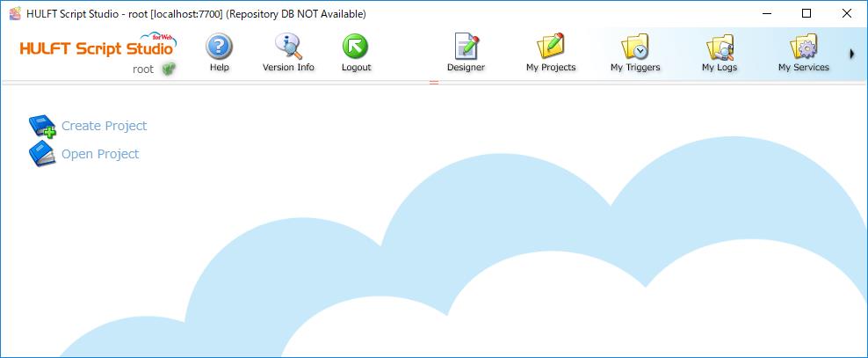This screenshot has width=868, height=358.
Task: Open the My Logs folder icon
Action: pos(720,47)
